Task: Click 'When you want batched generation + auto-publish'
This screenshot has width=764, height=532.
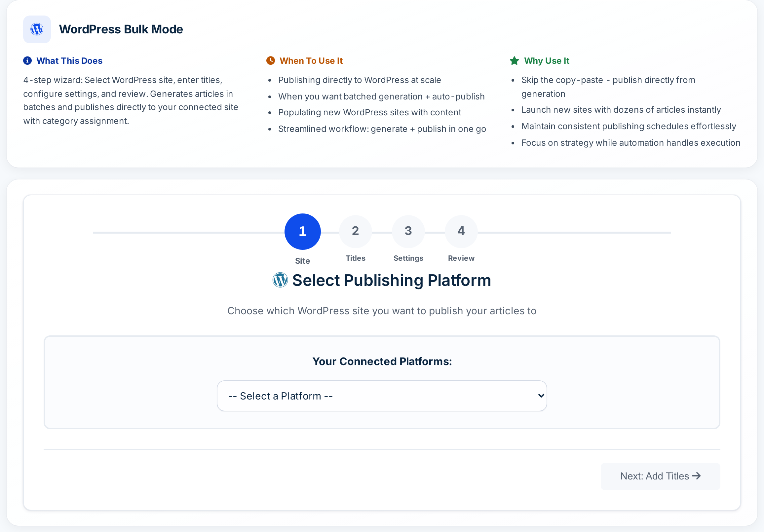Action: [x=381, y=96]
